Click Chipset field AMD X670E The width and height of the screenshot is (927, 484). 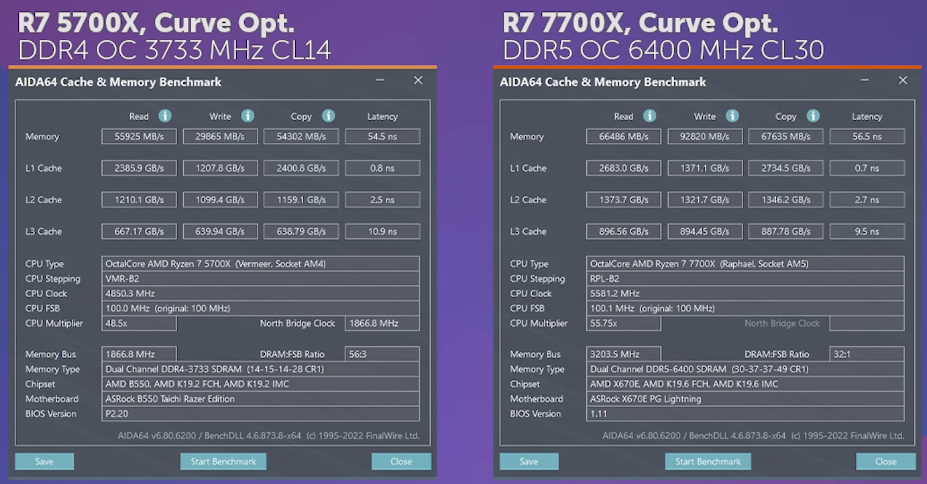(746, 384)
